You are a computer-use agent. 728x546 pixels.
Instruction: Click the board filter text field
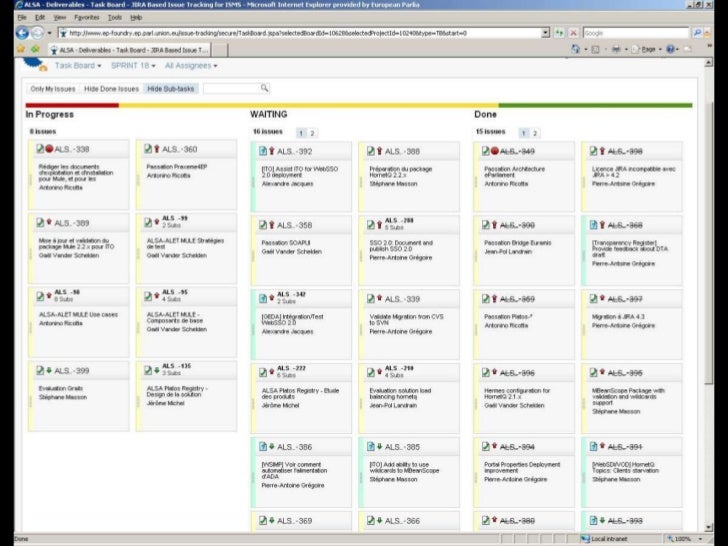click(231, 88)
